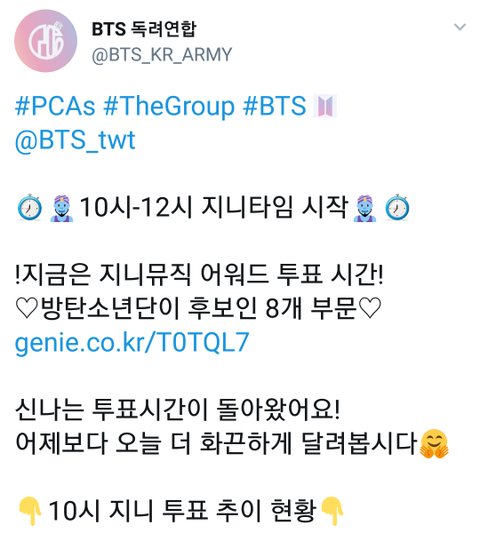The width and height of the screenshot is (480, 541).
Task: Click the first stopwatch emoji before 10시
Action: click(x=30, y=207)
